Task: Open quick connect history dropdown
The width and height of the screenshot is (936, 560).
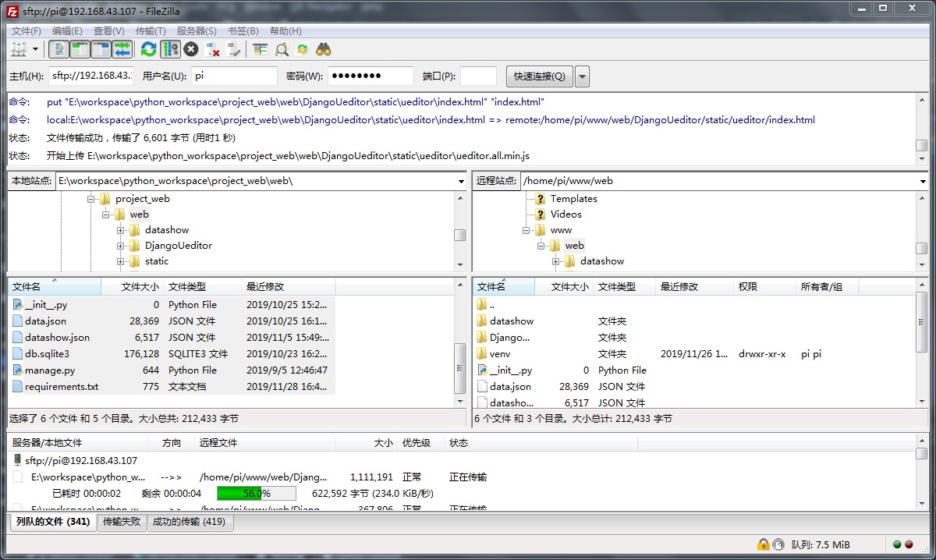Action: pos(582,76)
